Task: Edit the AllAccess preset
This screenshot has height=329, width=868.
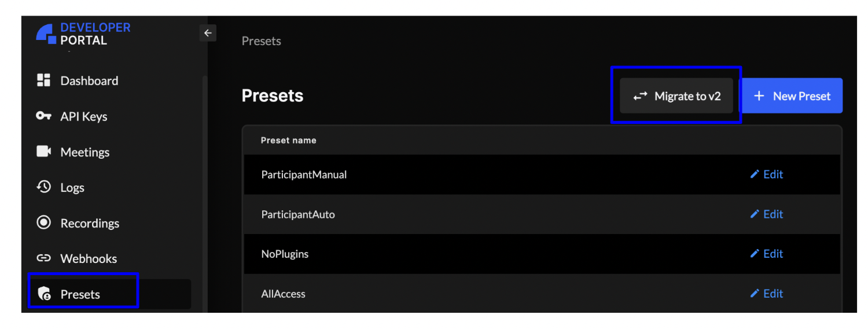Action: pyautogui.click(x=767, y=294)
